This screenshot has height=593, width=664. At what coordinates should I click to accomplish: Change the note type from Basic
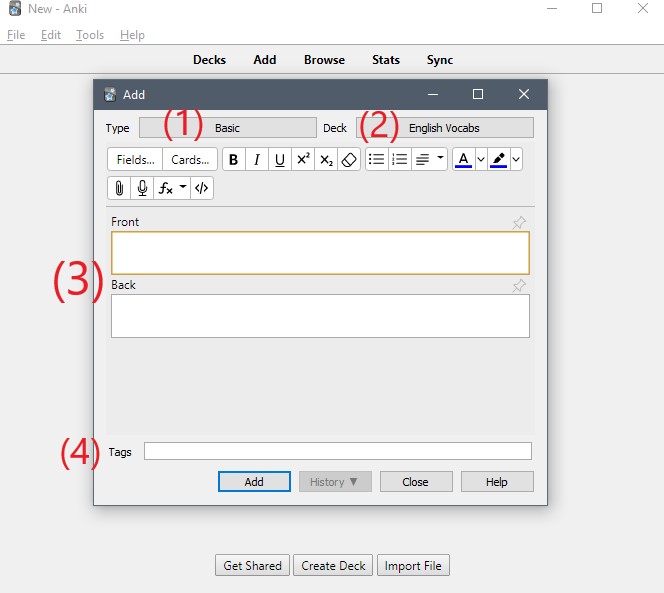[x=228, y=128]
